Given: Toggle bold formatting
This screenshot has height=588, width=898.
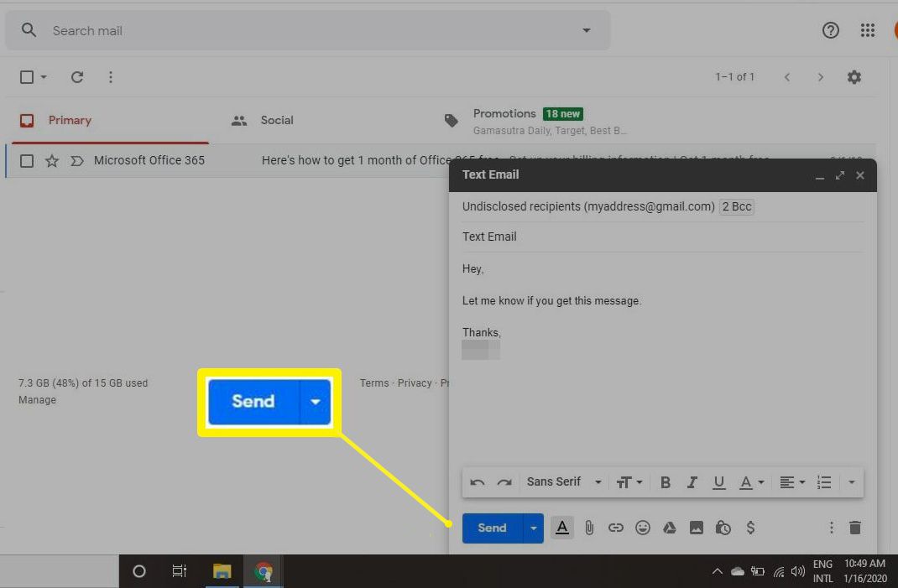Looking at the screenshot, I should coord(665,482).
